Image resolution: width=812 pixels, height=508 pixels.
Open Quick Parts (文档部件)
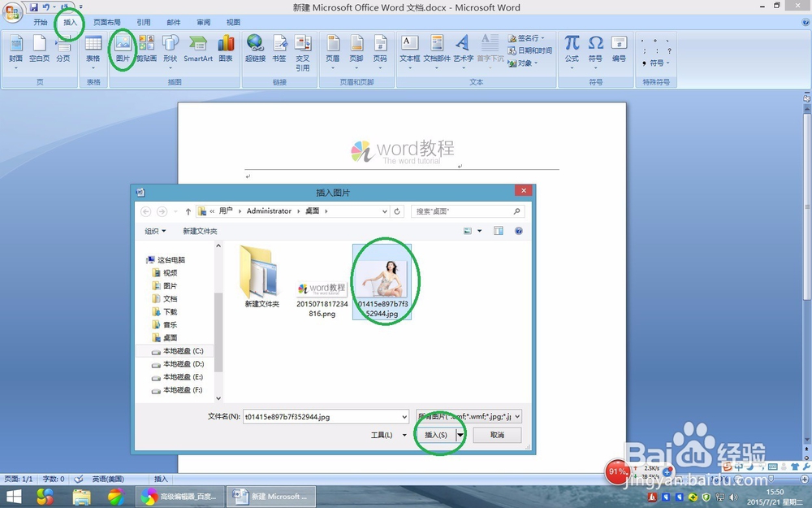coord(437,50)
